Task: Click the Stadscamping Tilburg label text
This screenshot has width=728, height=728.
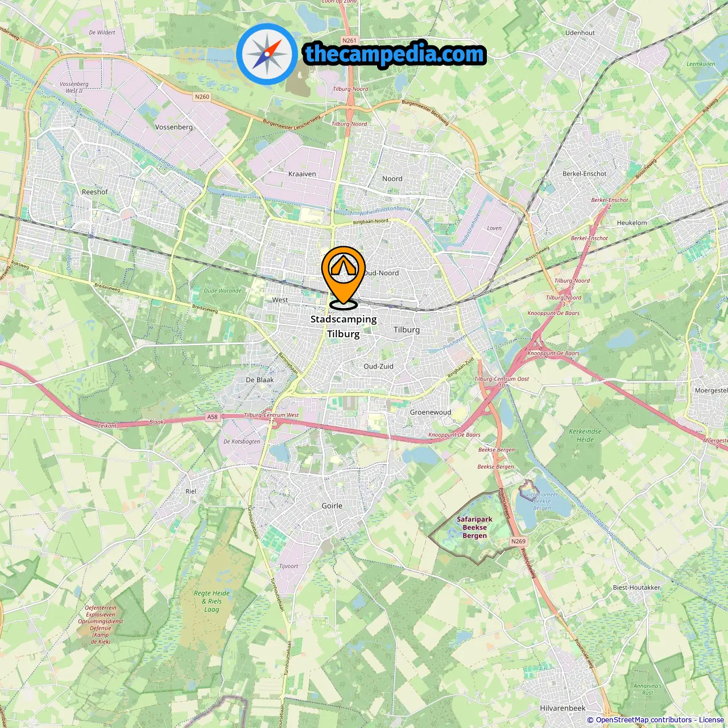Action: [344, 326]
